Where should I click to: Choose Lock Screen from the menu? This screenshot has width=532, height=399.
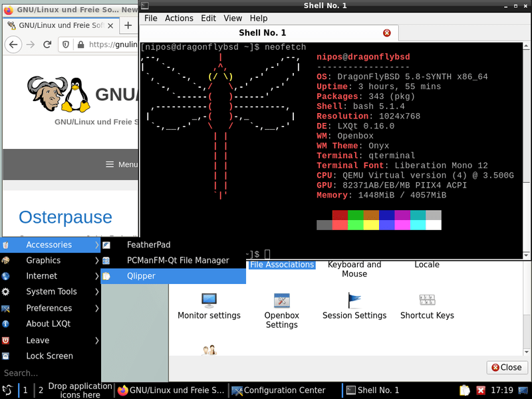tap(51, 356)
